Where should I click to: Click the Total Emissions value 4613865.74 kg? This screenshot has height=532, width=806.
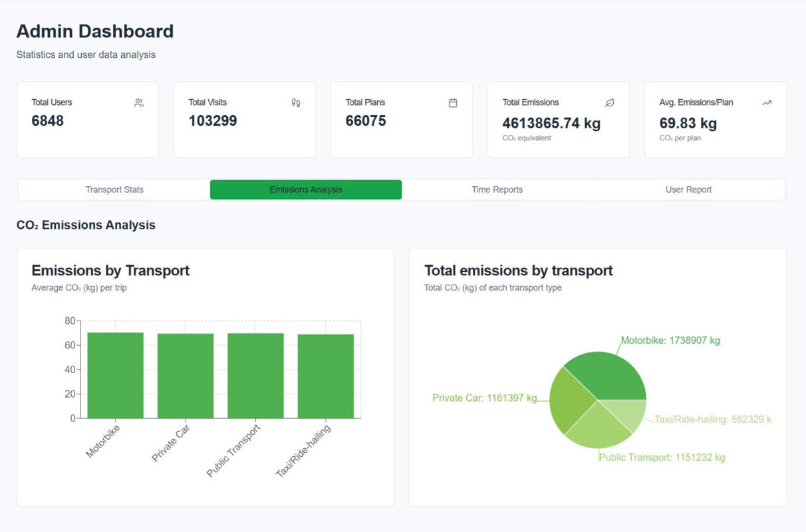pos(551,123)
